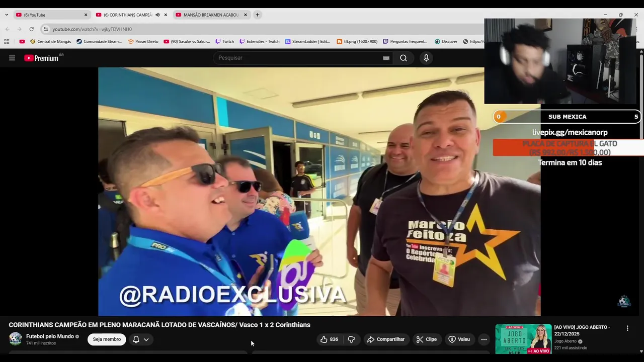This screenshot has width=644, height=362.
Task: Go back in browser history
Action: click(x=7, y=29)
